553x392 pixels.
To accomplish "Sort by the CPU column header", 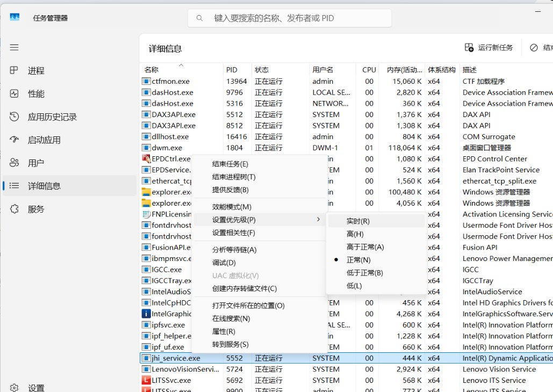I will pyautogui.click(x=368, y=70).
